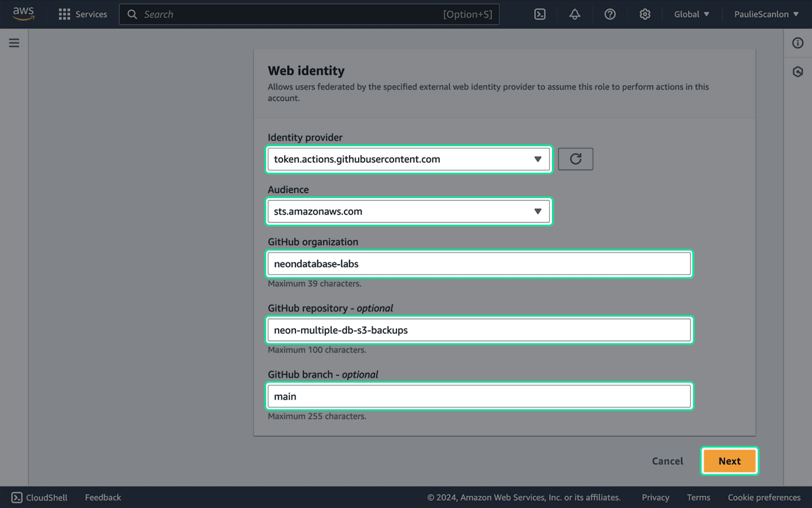Open the settings gear icon
This screenshot has width=812, height=508.
click(x=645, y=14)
